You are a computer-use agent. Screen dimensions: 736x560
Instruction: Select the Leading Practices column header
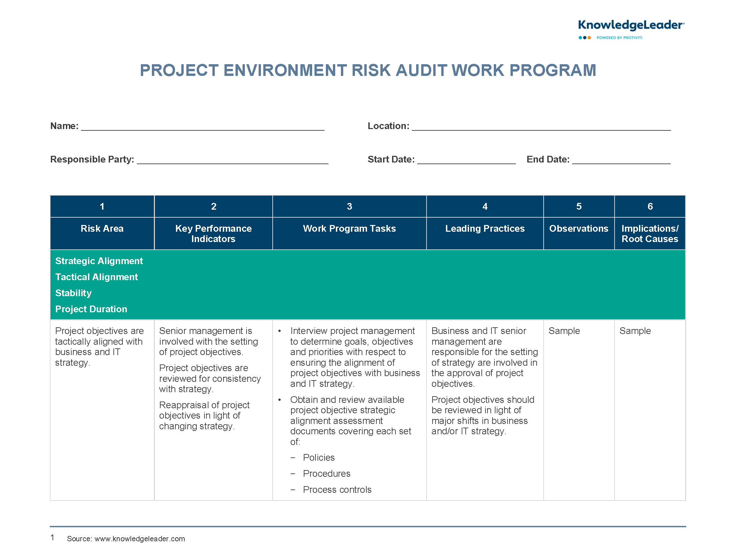pos(485,228)
